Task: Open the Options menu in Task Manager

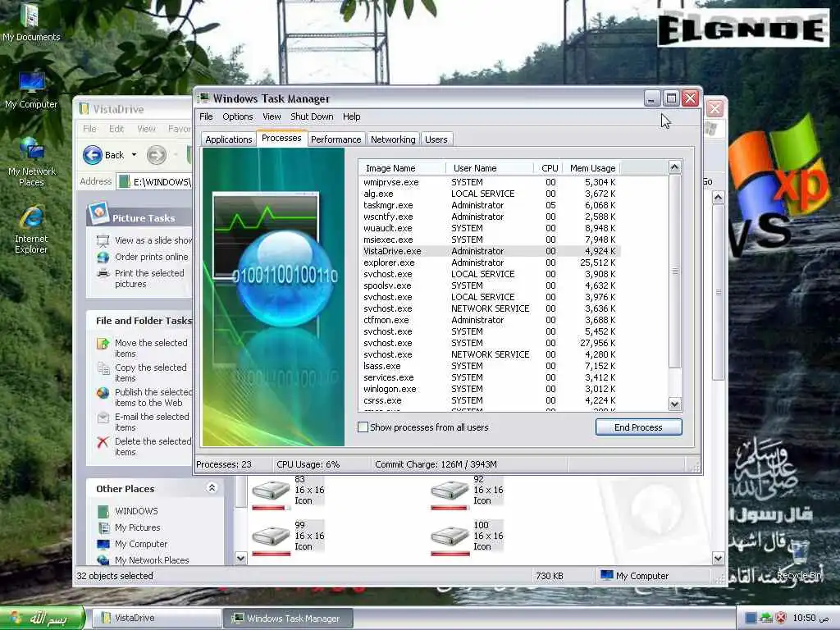Action: (x=237, y=116)
